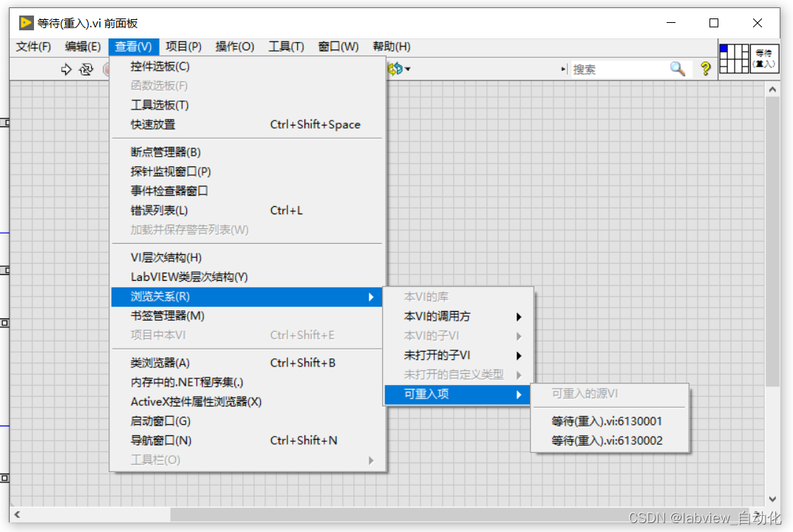The image size is (793, 532).
Task: Click the vertical scrollbar down arrow
Action: (772, 499)
